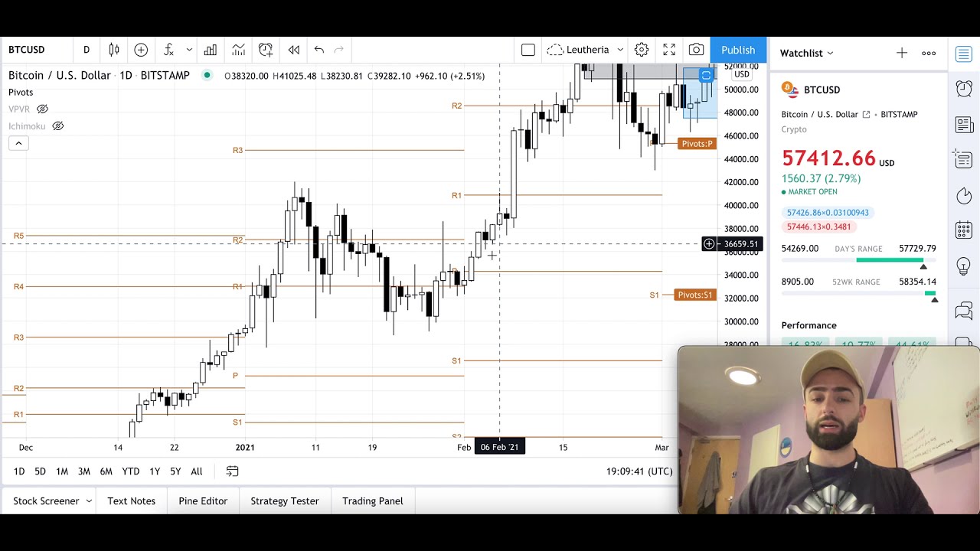Open the Trading Panel tab
Viewport: 980px width, 551px height.
pyautogui.click(x=373, y=501)
